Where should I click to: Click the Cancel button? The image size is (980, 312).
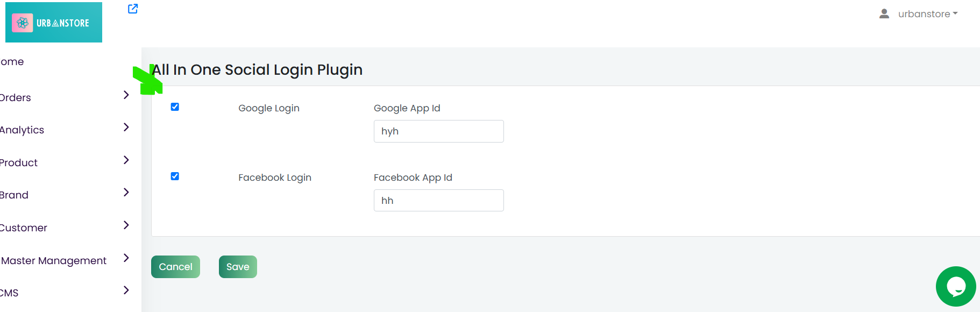175,267
